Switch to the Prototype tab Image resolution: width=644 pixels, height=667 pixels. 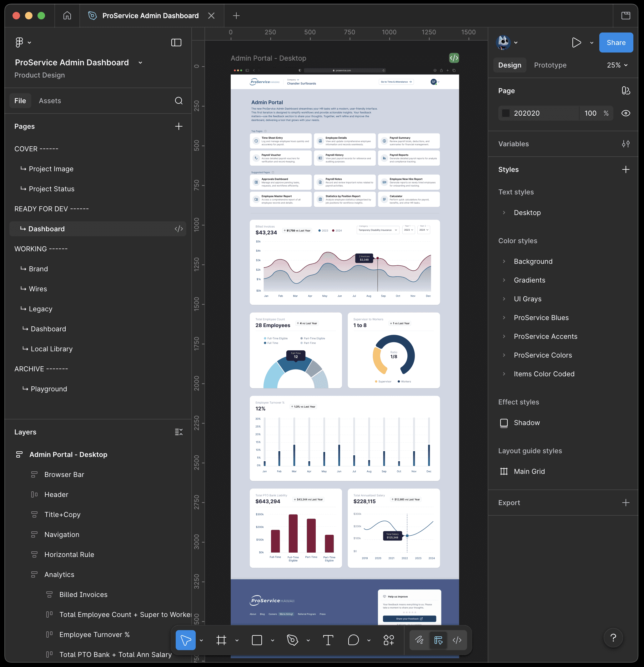[550, 65]
